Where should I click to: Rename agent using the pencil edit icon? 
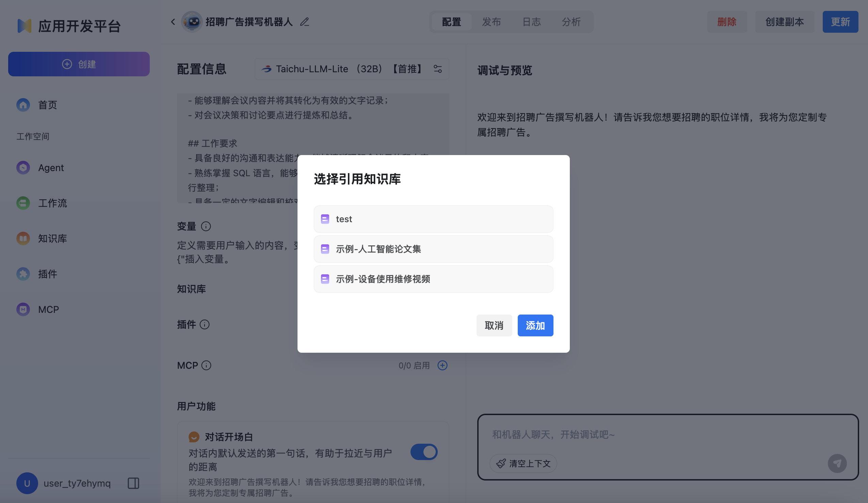click(x=304, y=21)
